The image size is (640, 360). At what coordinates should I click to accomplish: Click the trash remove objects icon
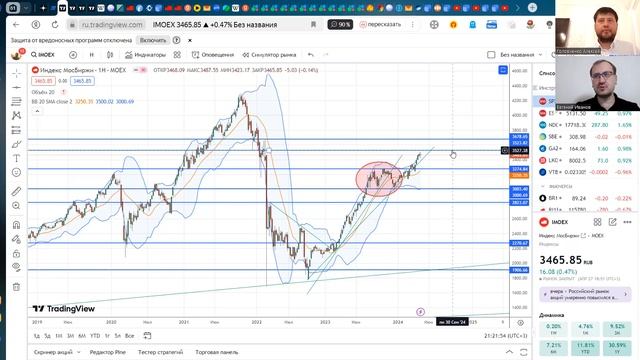point(16,287)
